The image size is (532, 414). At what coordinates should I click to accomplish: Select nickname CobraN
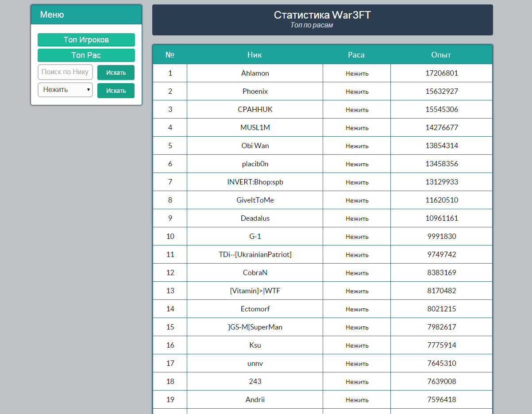click(x=255, y=273)
